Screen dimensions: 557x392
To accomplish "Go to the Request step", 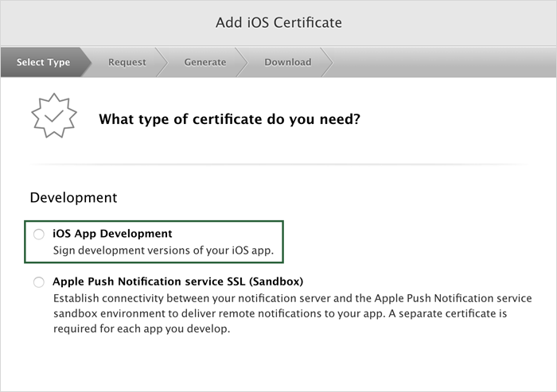I will (x=127, y=62).
